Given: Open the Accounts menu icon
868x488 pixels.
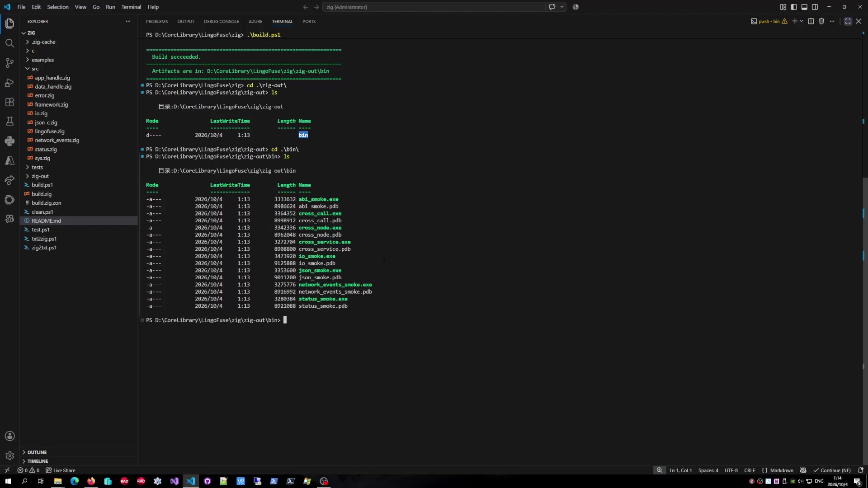Looking at the screenshot, I should pyautogui.click(x=9, y=436).
